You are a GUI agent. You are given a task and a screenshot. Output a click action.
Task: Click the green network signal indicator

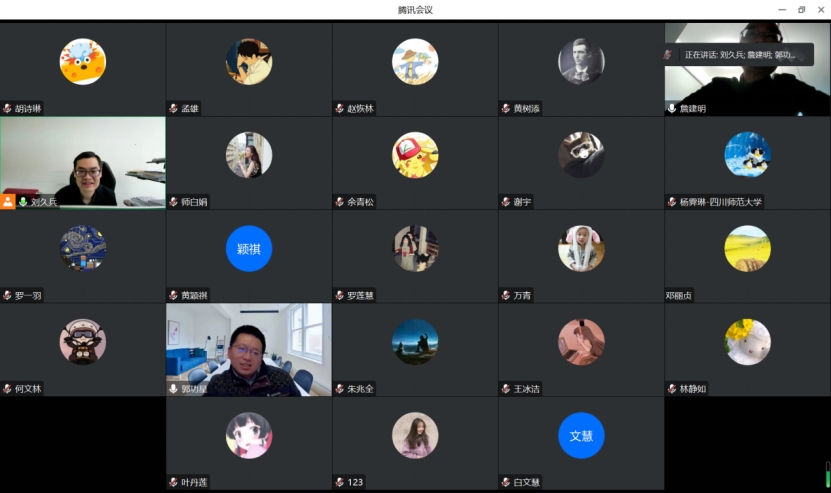(x=826, y=479)
